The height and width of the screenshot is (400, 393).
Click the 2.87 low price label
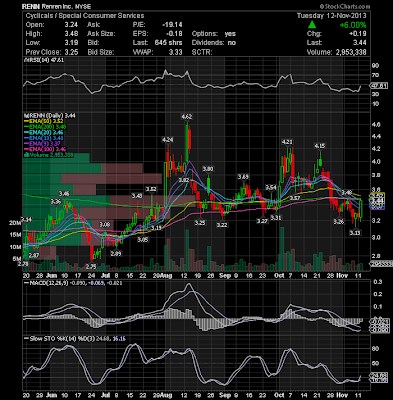click(34, 255)
